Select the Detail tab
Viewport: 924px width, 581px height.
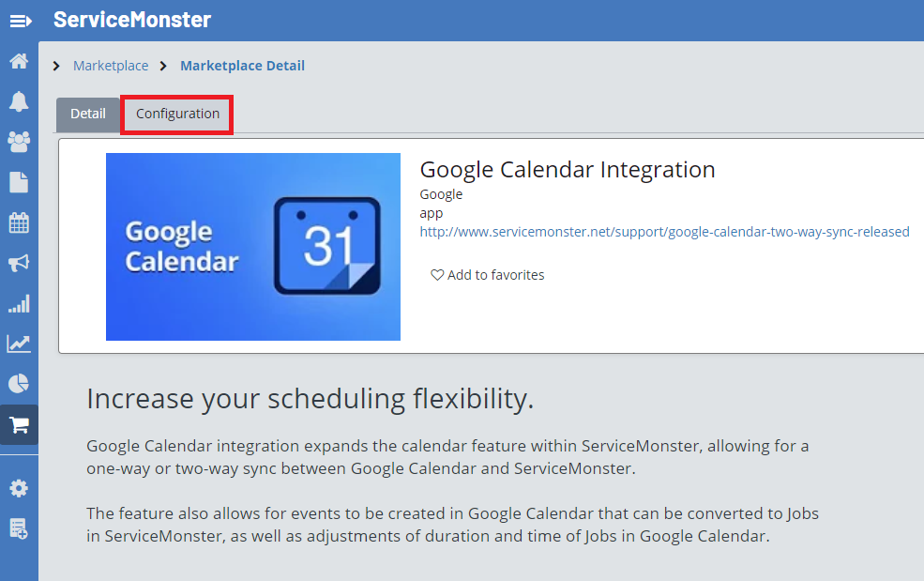(x=88, y=114)
